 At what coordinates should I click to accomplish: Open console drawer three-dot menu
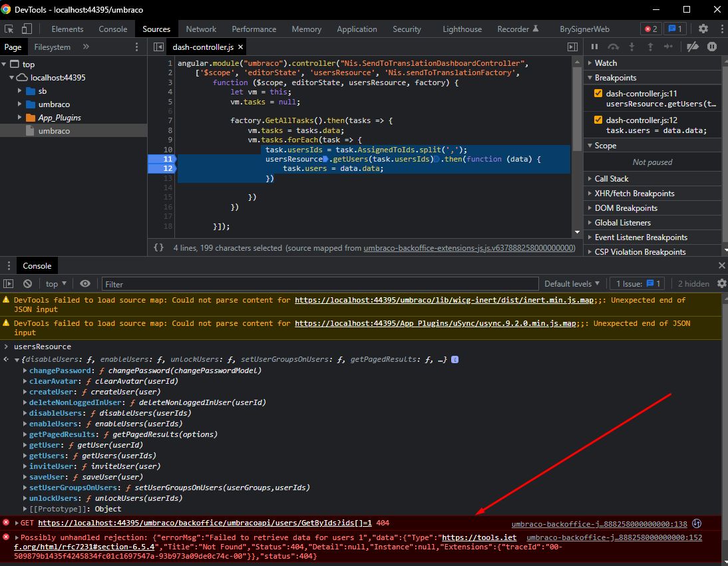[9, 266]
